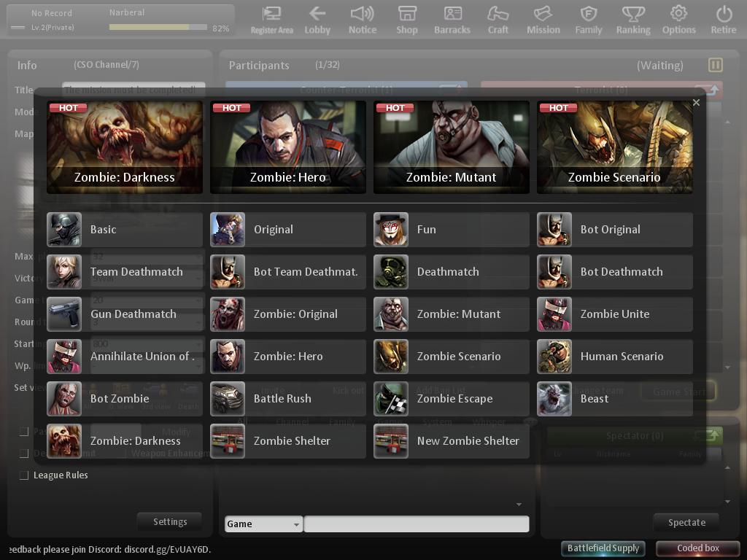The image size is (747, 560).
Task: Click the Spectate button
Action: (686, 522)
